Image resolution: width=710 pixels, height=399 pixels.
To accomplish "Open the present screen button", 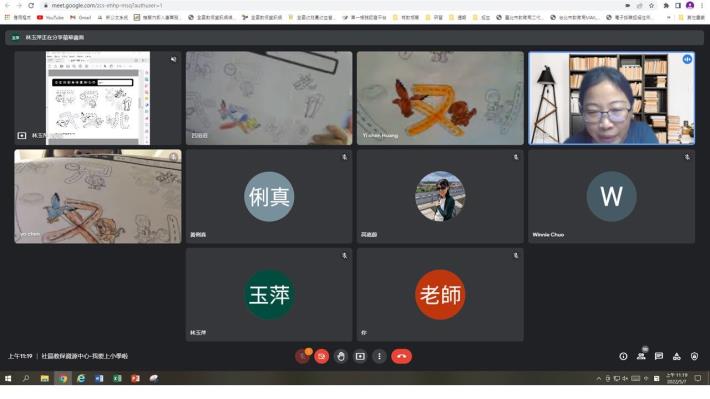I will pos(360,356).
